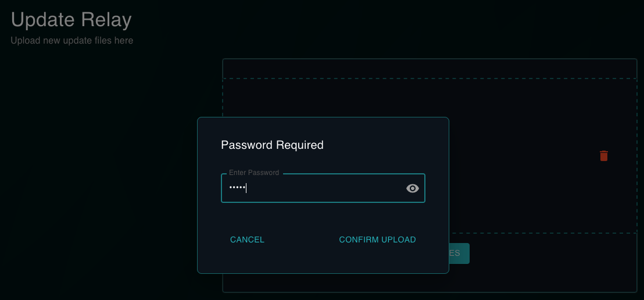644x300 pixels.
Task: Delete the file using the red trash icon
Action: pyautogui.click(x=604, y=156)
